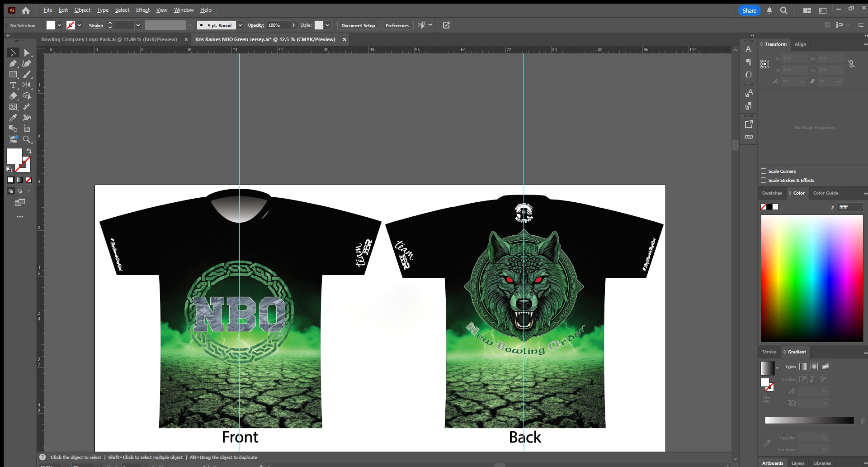The height and width of the screenshot is (467, 868).
Task: Set None mode button below fill swatch
Action: click(x=29, y=180)
